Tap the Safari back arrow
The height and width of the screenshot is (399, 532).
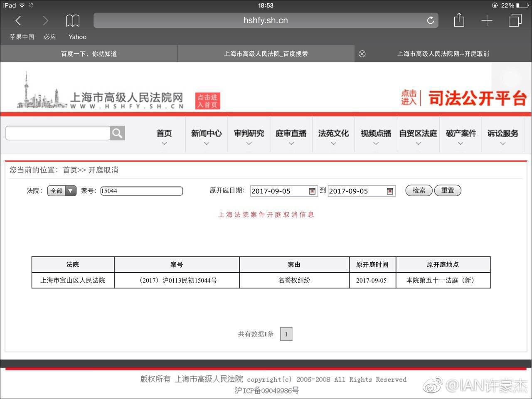[17, 20]
